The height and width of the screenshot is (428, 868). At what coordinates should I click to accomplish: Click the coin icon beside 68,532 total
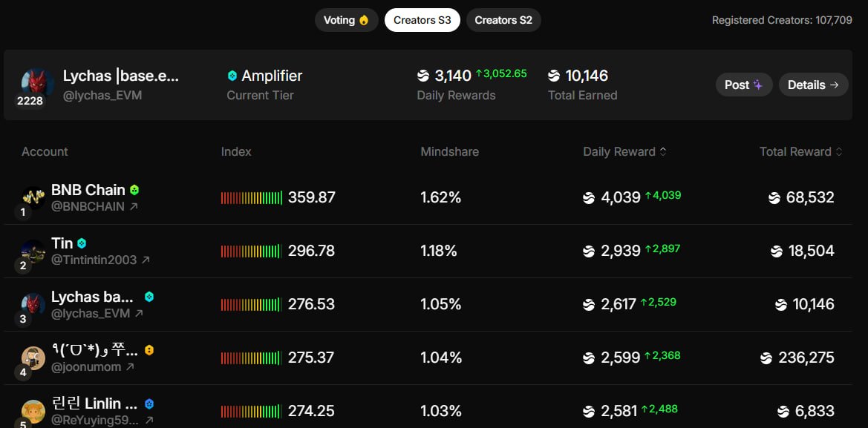(774, 198)
